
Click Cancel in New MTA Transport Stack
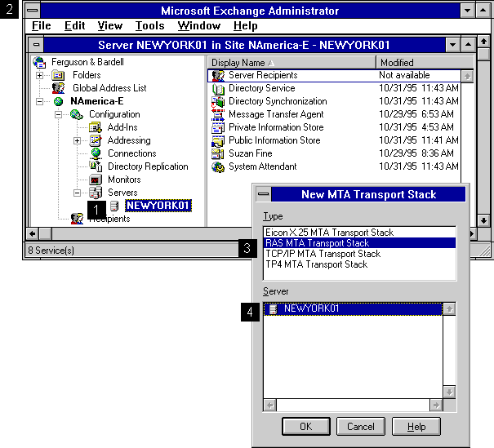point(361,427)
